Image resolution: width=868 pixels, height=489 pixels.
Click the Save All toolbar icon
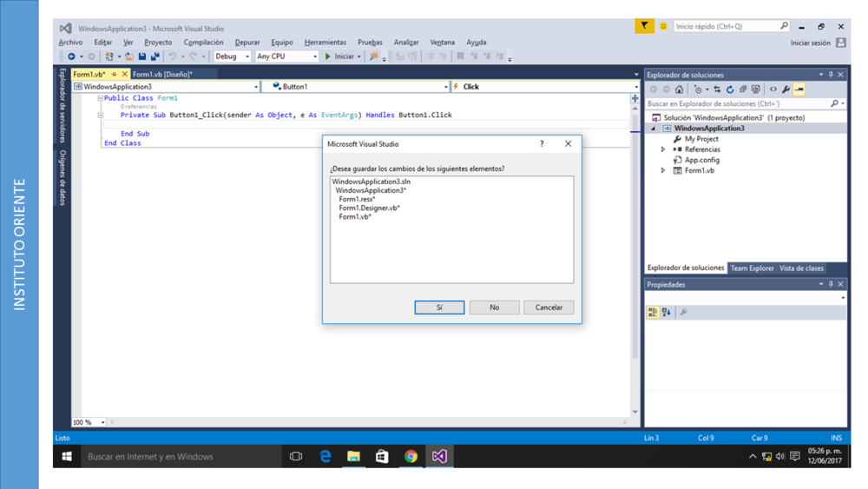pyautogui.click(x=155, y=56)
